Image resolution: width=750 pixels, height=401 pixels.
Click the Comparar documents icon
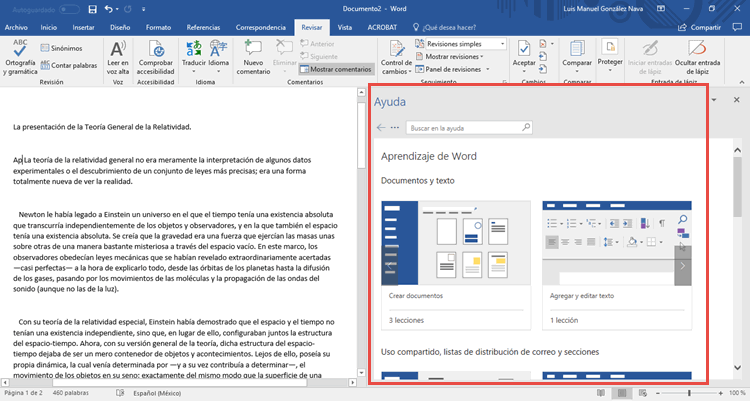pyautogui.click(x=577, y=50)
